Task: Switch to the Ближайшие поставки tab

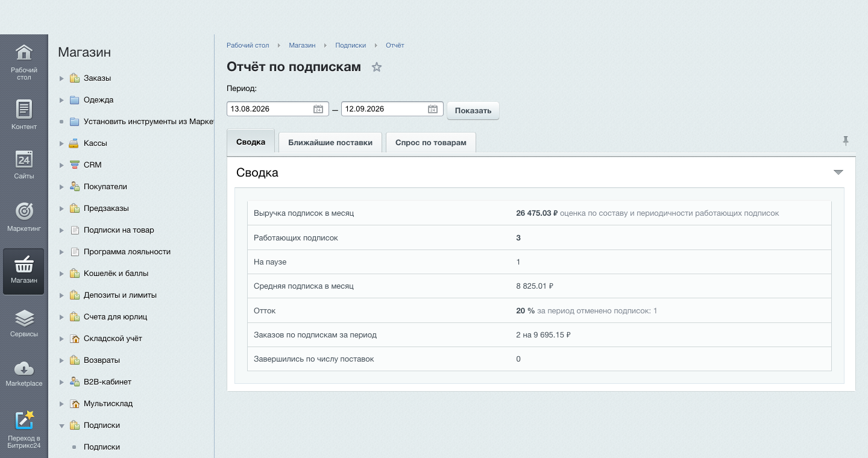Action: [330, 142]
